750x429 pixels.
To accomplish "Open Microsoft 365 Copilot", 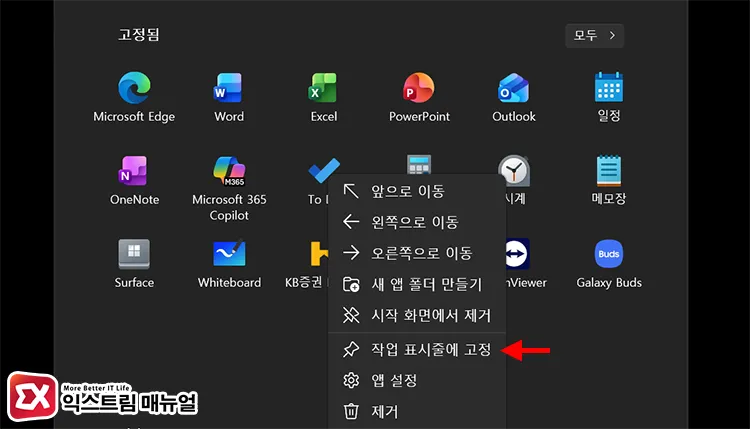I will click(x=229, y=171).
